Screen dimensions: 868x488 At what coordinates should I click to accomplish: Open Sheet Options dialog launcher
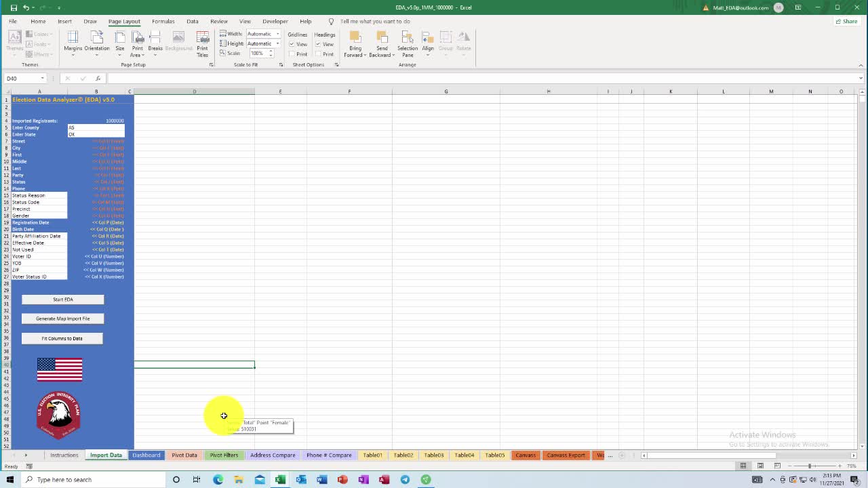click(336, 65)
